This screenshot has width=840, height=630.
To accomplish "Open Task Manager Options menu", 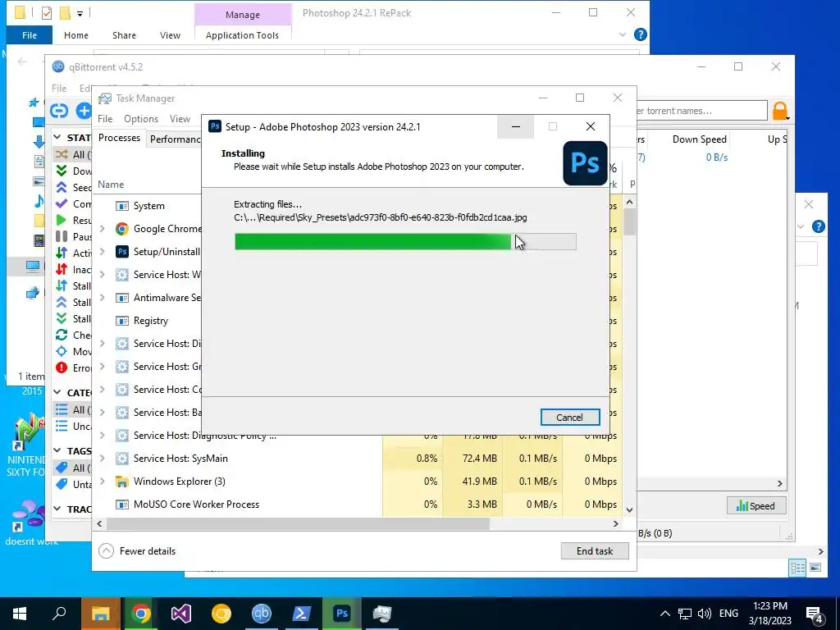I will (141, 119).
